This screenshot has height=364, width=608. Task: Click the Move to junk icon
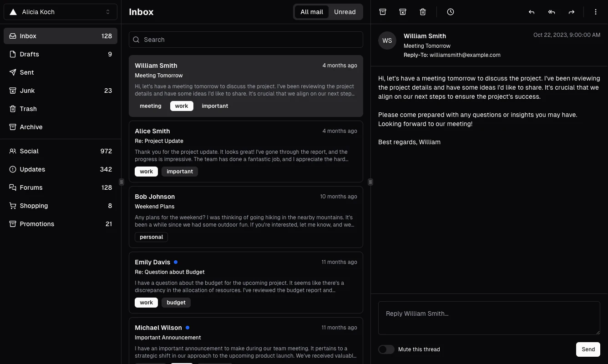pos(403,12)
